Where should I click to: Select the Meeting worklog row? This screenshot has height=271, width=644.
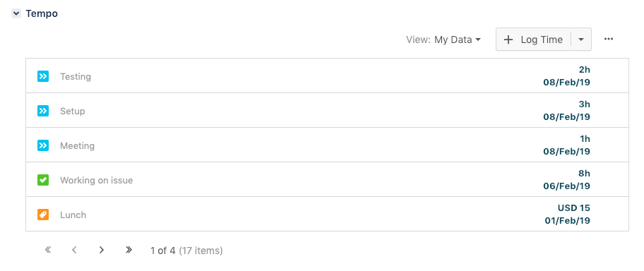(x=327, y=145)
